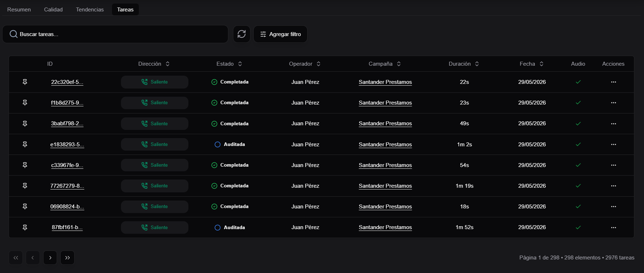Screen dimensions: 644x273
Task: Pin the task 22c320ef-5 row
Action: click(25, 82)
